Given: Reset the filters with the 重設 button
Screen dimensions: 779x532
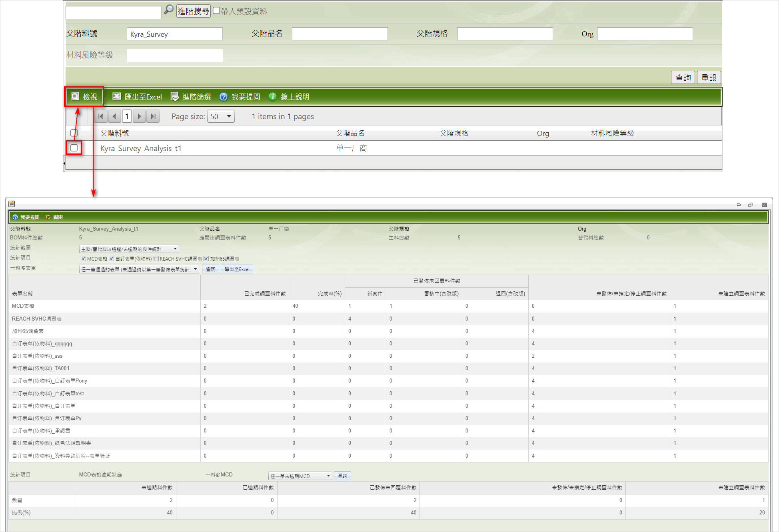Looking at the screenshot, I should [x=709, y=78].
